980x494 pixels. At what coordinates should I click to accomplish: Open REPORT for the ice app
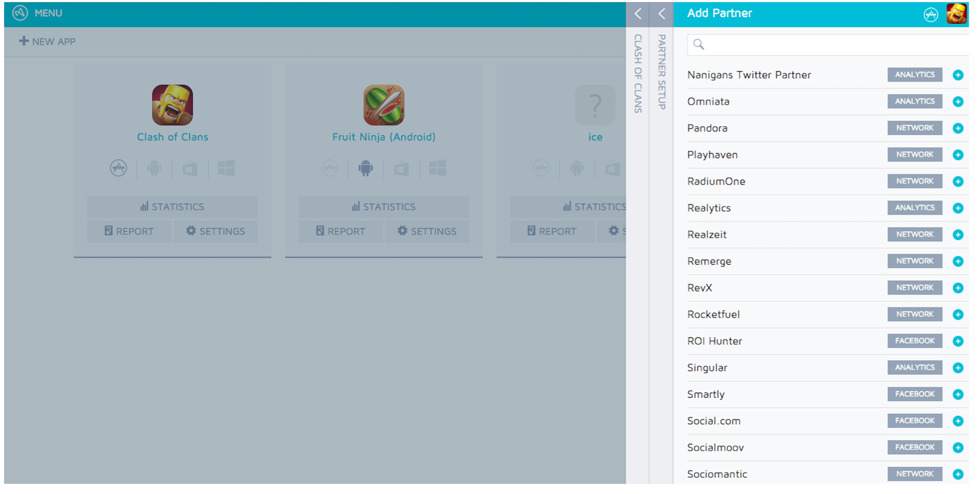coord(552,231)
